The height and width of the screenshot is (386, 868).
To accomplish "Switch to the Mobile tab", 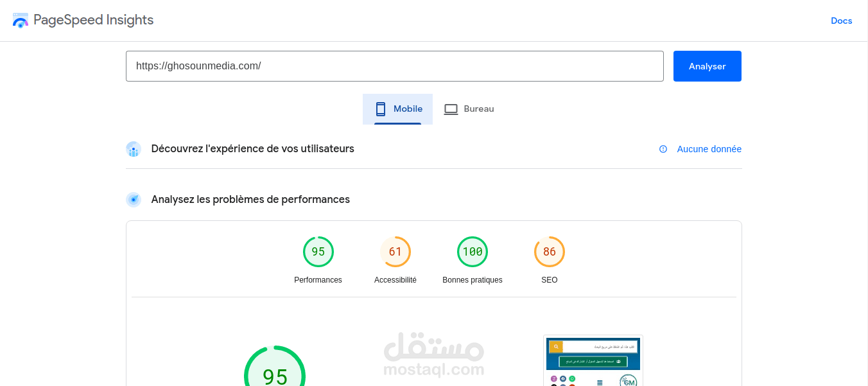I will (397, 109).
